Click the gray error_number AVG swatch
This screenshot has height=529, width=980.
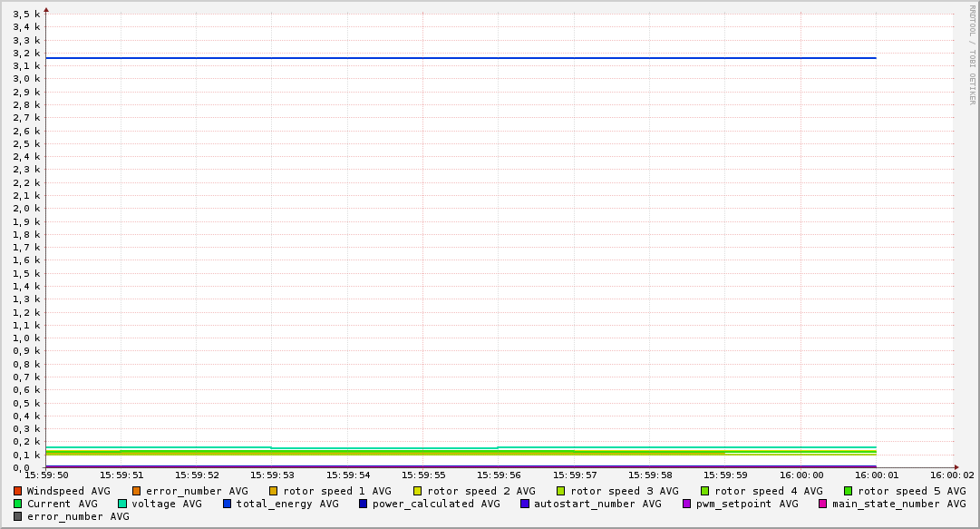18,516
